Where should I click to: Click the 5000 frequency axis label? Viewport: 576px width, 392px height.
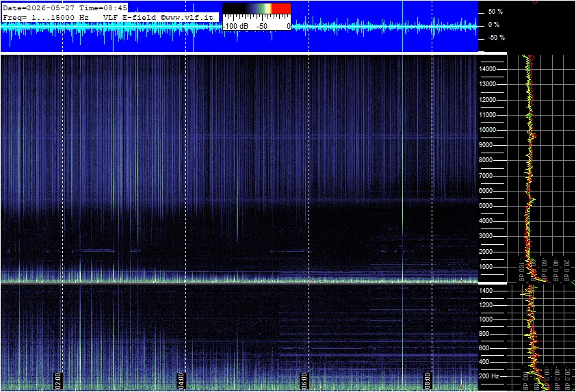[486, 206]
